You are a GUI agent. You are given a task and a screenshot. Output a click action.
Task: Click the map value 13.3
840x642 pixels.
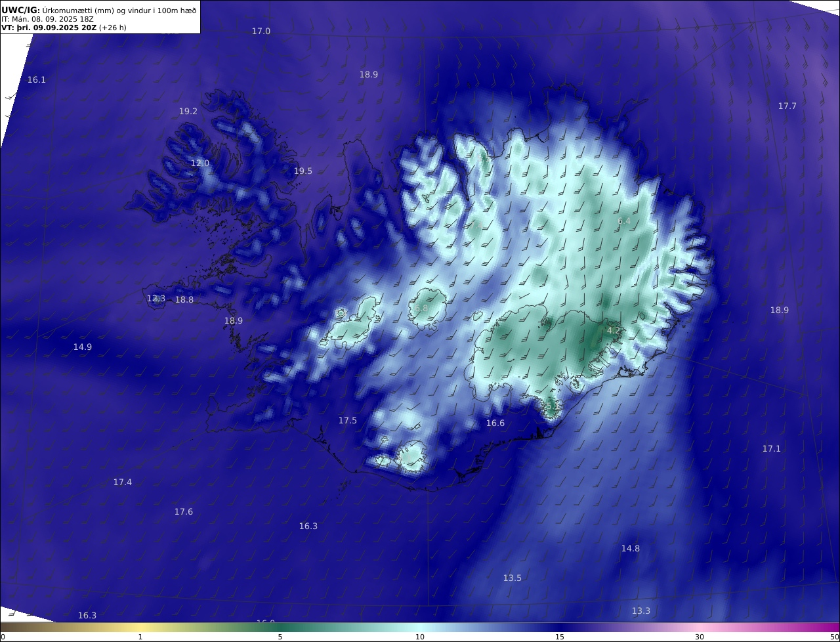[x=641, y=611]
